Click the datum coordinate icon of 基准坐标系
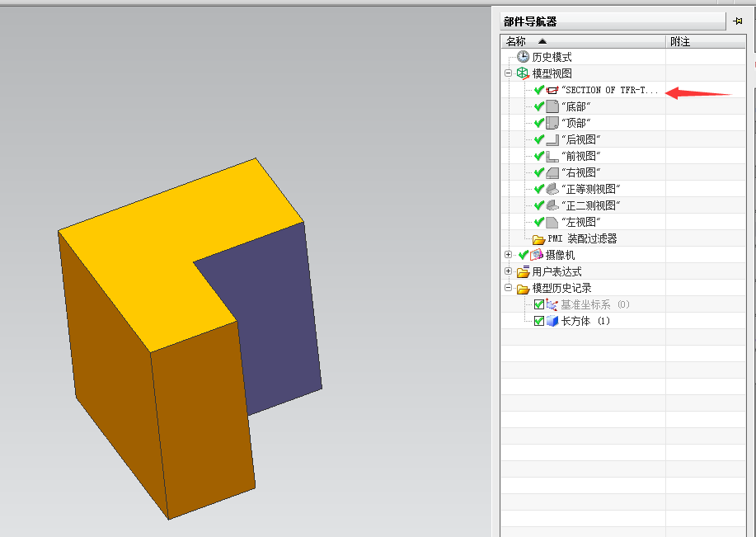The height and width of the screenshot is (537, 756). pos(552,304)
